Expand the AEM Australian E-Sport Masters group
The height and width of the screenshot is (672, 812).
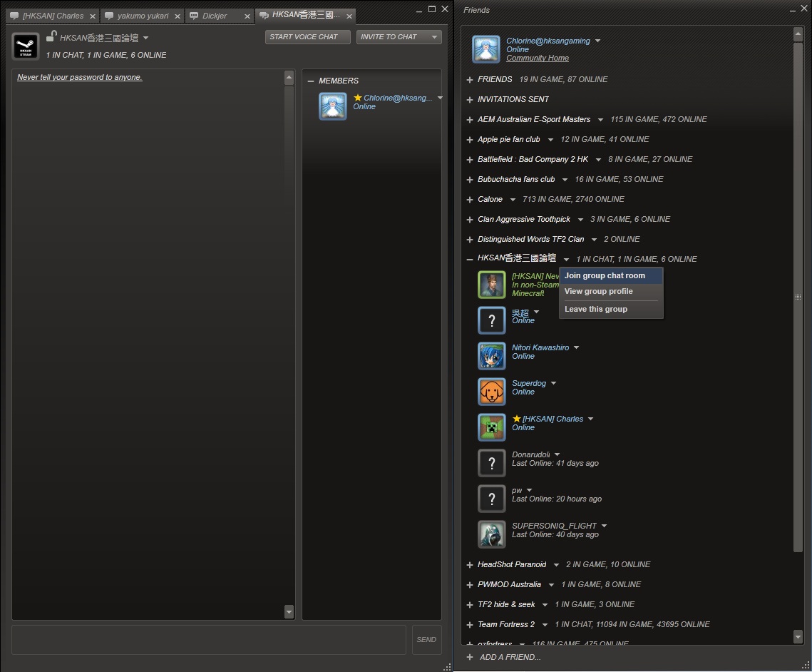pos(470,120)
